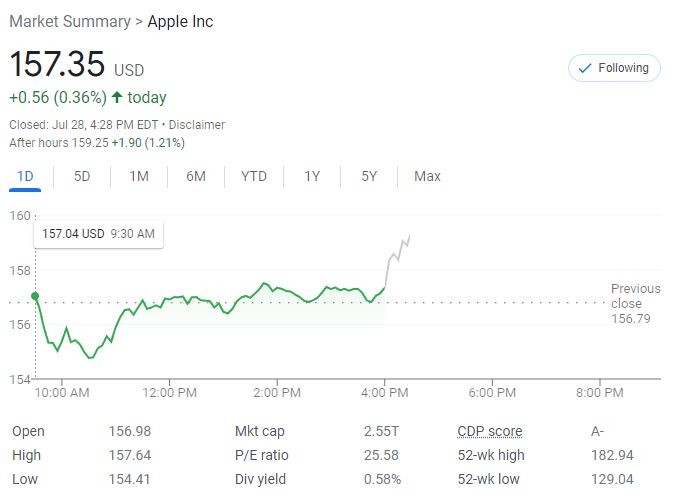Show the 1M chart range

click(139, 176)
